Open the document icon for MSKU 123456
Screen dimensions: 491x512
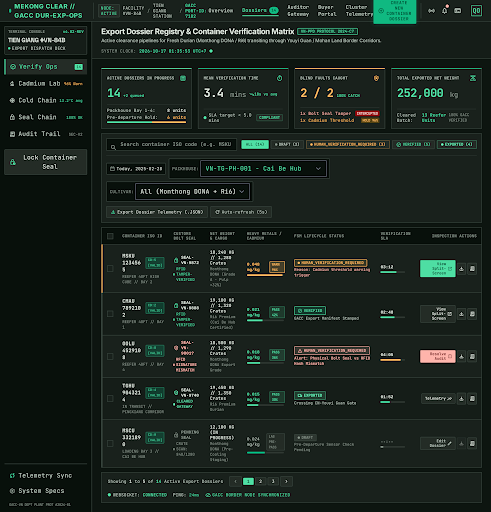pyautogui.click(x=472, y=269)
